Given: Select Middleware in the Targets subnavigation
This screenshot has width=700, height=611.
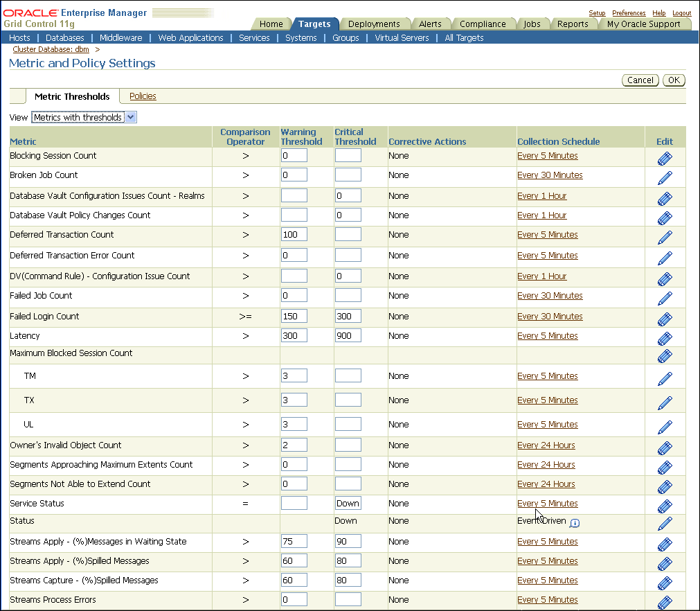Looking at the screenshot, I should coord(120,38).
